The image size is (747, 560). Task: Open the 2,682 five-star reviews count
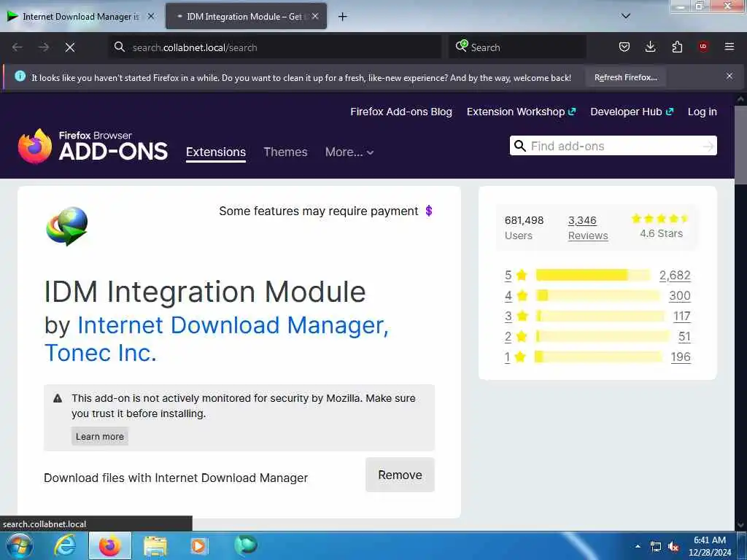point(675,275)
